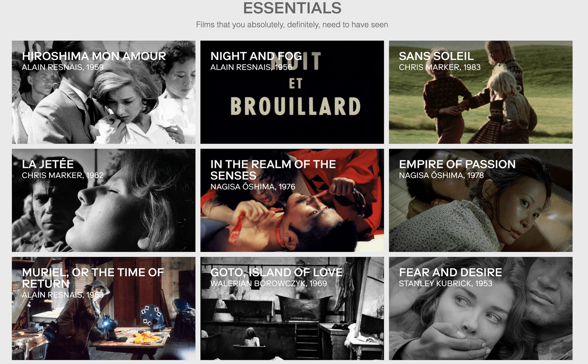Screen dimensions: 588x364
Task: Click the Empire of Passion title link
Action: (x=457, y=164)
